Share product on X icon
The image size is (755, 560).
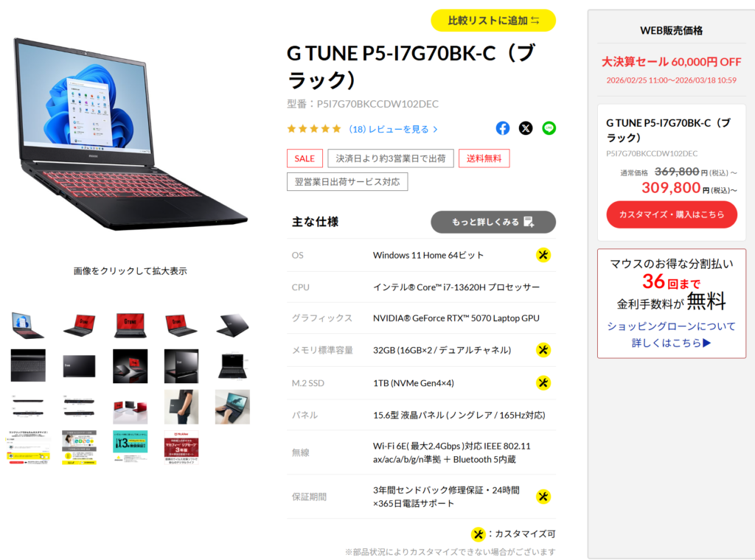tap(525, 128)
